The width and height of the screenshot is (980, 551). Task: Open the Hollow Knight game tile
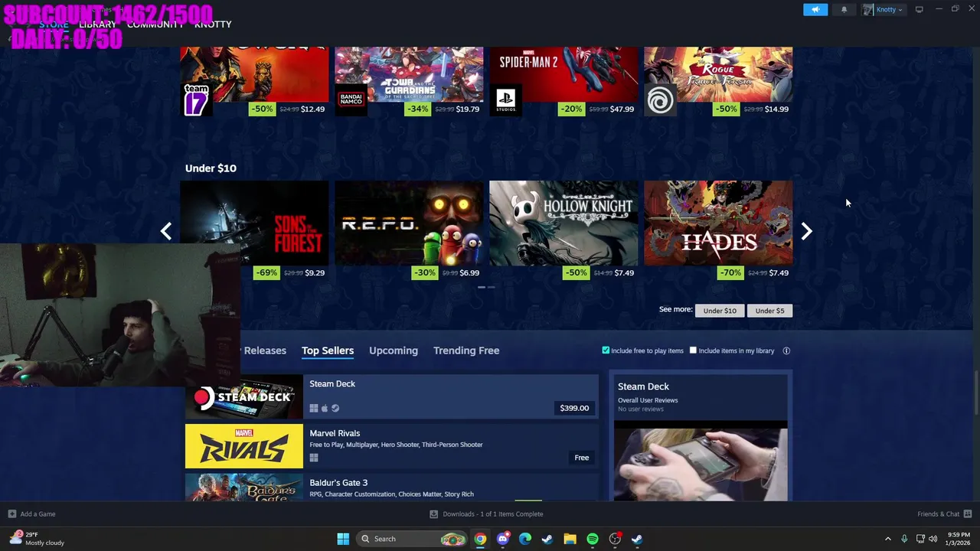(563, 223)
